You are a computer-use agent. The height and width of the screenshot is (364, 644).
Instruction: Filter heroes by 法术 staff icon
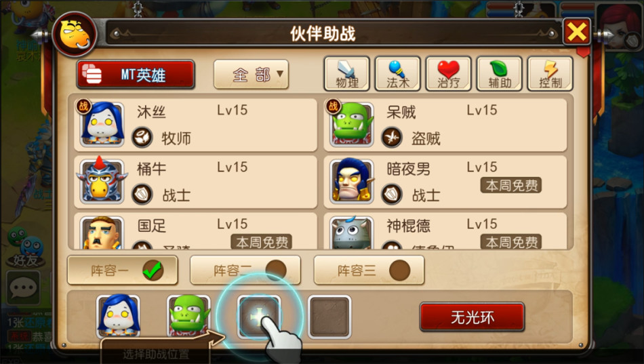click(397, 74)
